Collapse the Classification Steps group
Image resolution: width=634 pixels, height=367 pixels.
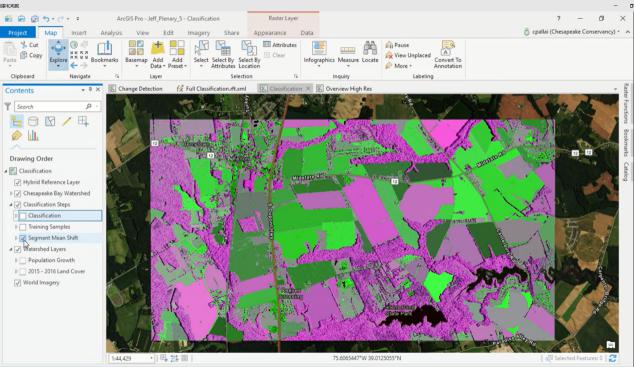11,205
